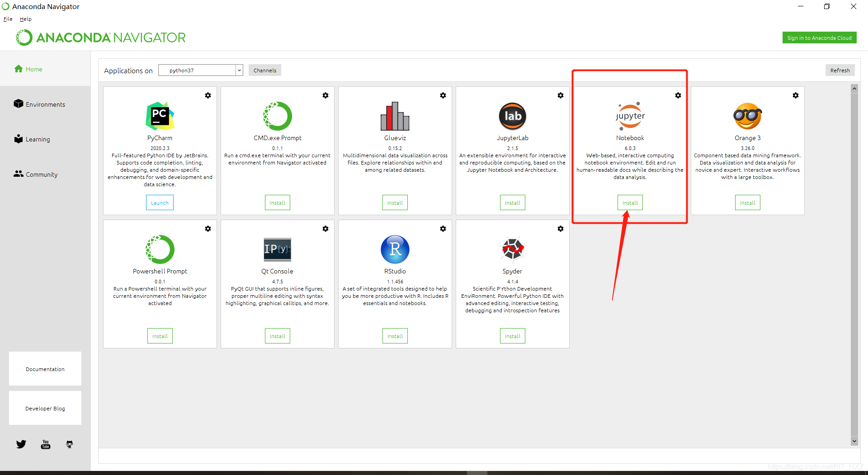This screenshot has height=475, width=868.
Task: Install Jupyter Notebook
Action: click(x=630, y=203)
